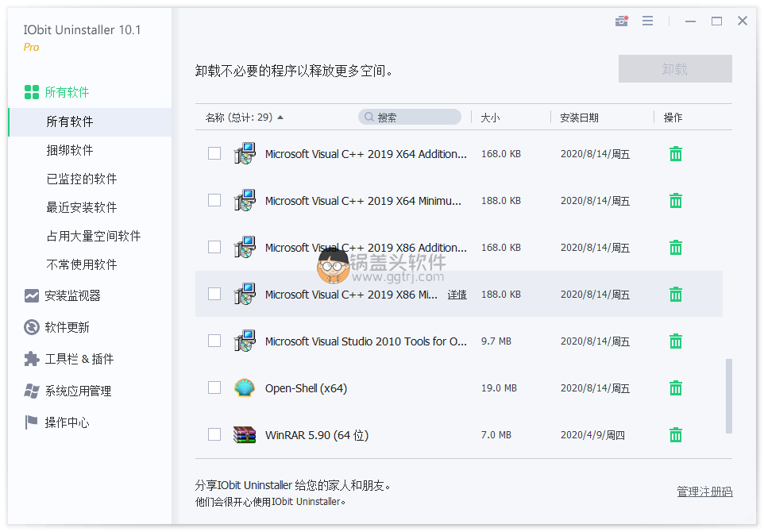Click installer icon of Visual C++ 2019 X86 Mi... row
Screen dimensions: 764x532
point(245,295)
